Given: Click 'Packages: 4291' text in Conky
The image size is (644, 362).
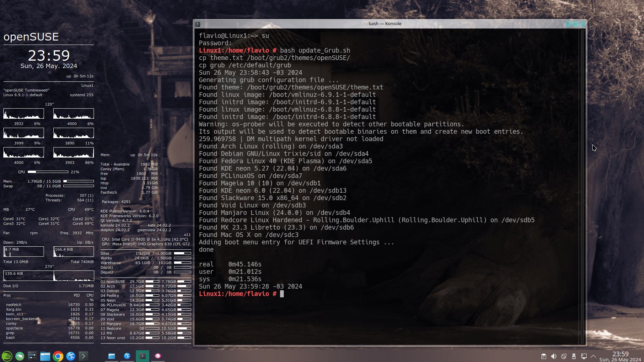Looking at the screenshot, I should pyautogui.click(x=116, y=202).
